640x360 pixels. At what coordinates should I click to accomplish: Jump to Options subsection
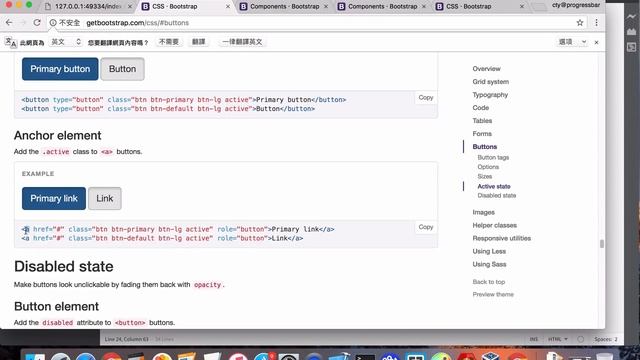coord(488,167)
